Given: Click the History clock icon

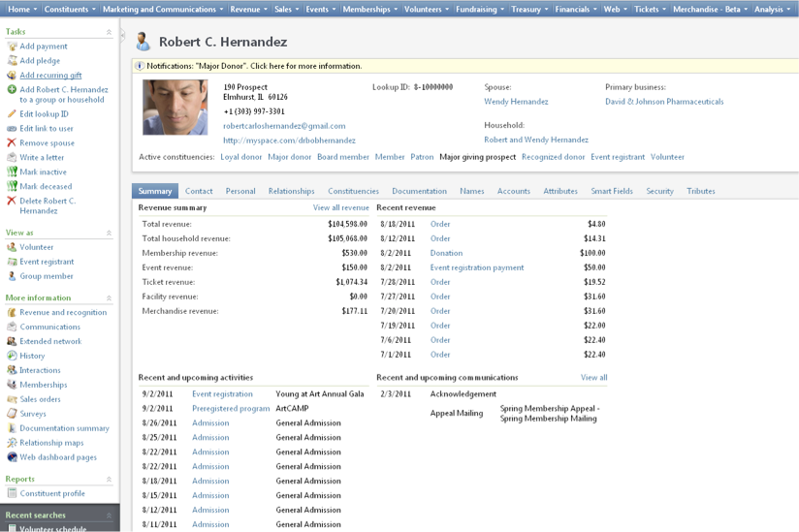Looking at the screenshot, I should pyautogui.click(x=12, y=356).
